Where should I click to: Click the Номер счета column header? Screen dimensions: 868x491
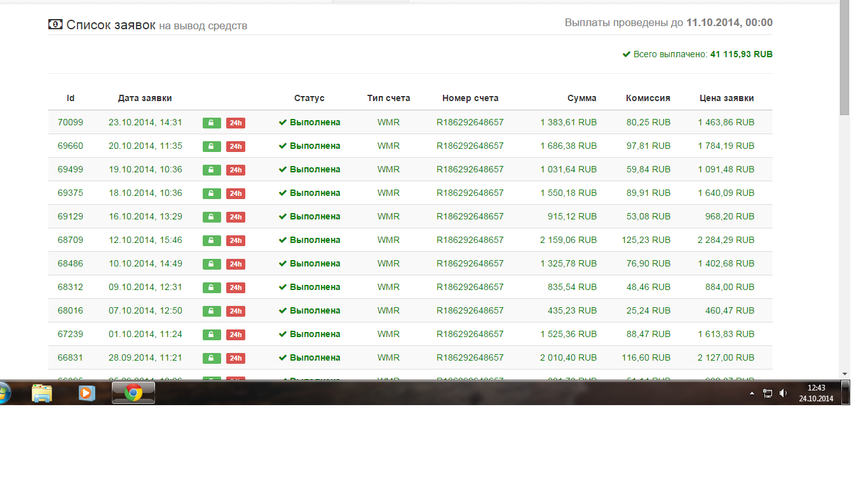470,98
